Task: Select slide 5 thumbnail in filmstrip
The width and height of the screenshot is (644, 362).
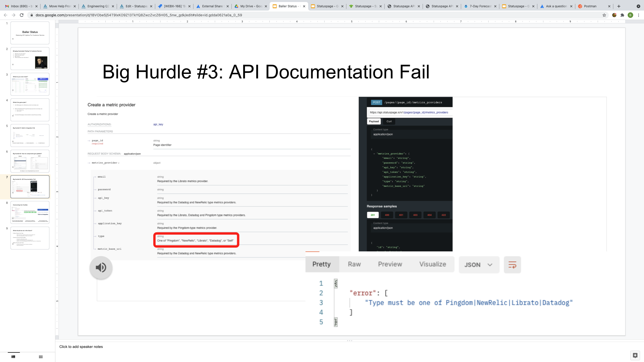Action: click(30, 135)
